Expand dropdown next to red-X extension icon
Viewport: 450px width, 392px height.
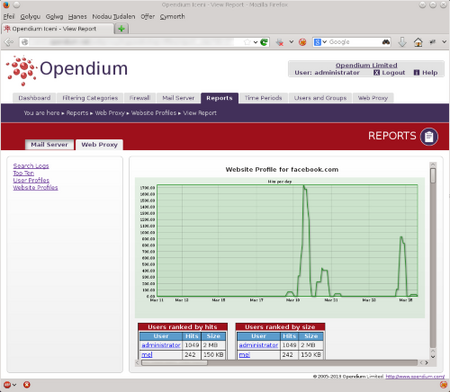tap(291, 42)
